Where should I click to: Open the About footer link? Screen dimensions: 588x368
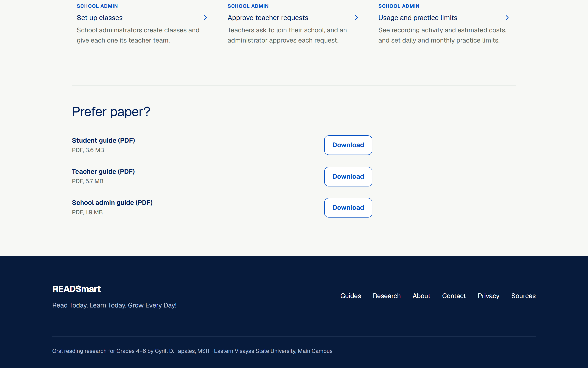pos(421,296)
